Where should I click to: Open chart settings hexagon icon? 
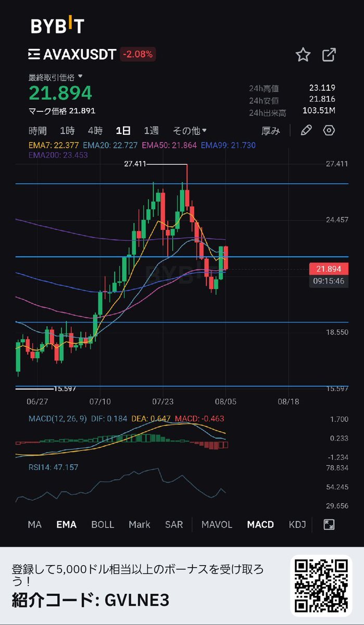point(329,130)
